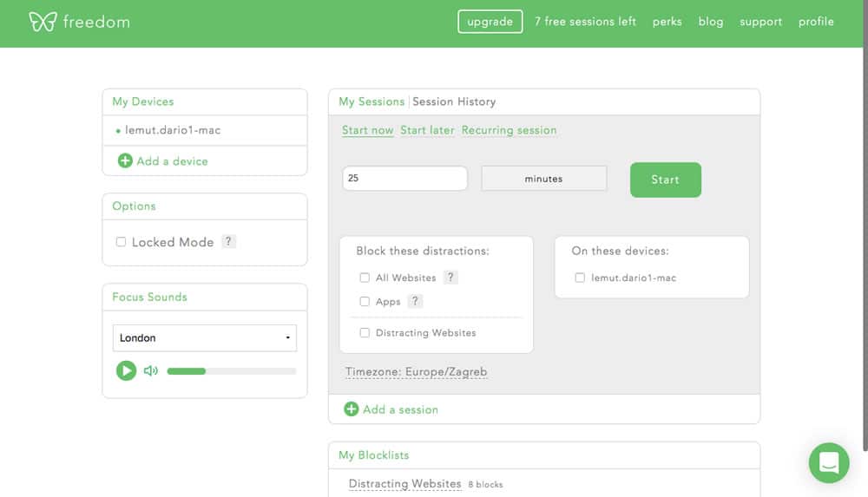
Task: Enable the Locked Mode checkbox
Action: point(121,242)
